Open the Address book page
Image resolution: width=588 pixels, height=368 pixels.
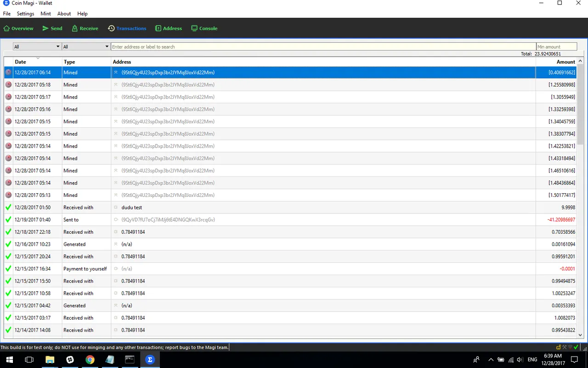169,29
